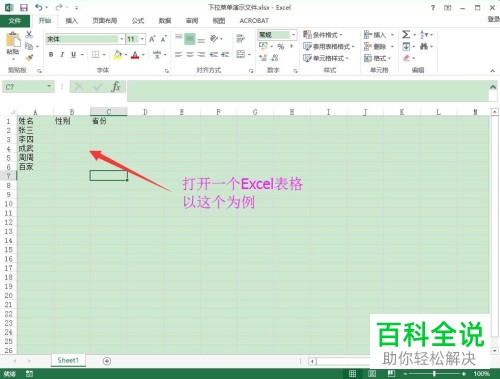Expand the borders dropdown arrow
This screenshot has height=379, width=500.
pos(104,55)
